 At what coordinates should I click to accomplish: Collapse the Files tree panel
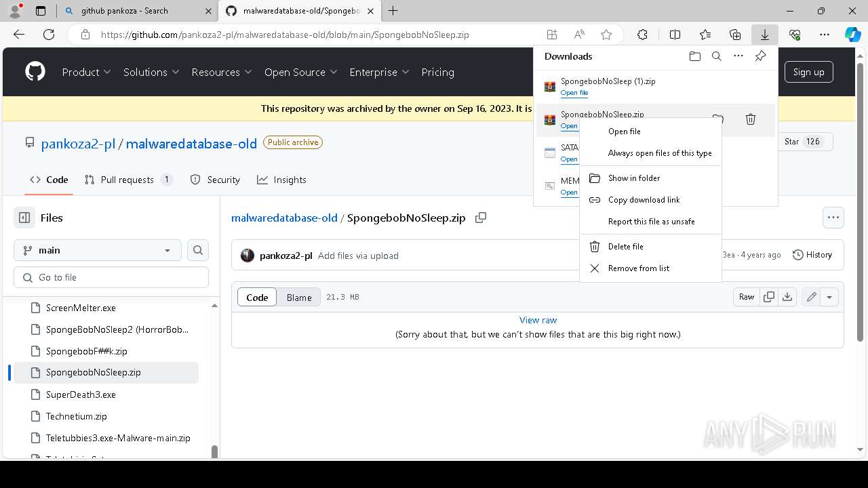pos(24,218)
